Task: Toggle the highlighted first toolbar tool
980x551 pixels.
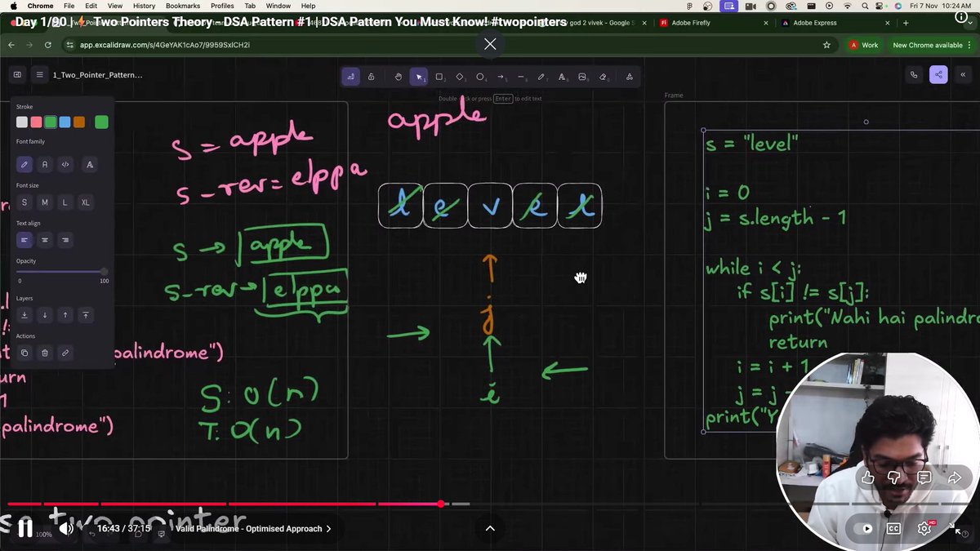Action: tap(351, 77)
